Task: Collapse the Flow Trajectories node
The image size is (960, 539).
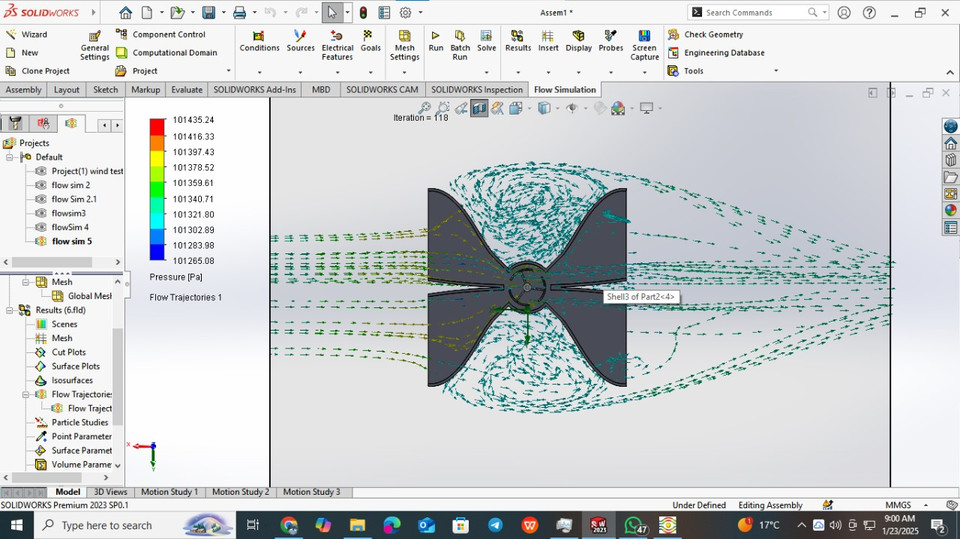Action: (26, 394)
